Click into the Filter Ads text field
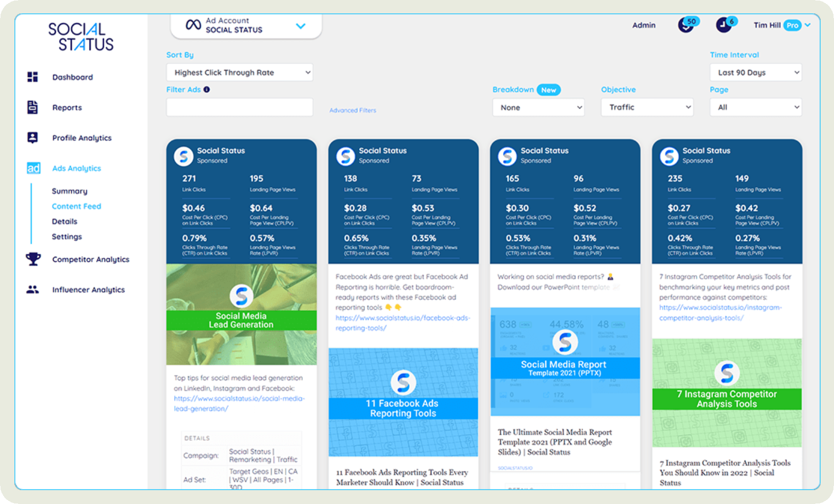Image resolution: width=834 pixels, height=504 pixels. tap(239, 107)
